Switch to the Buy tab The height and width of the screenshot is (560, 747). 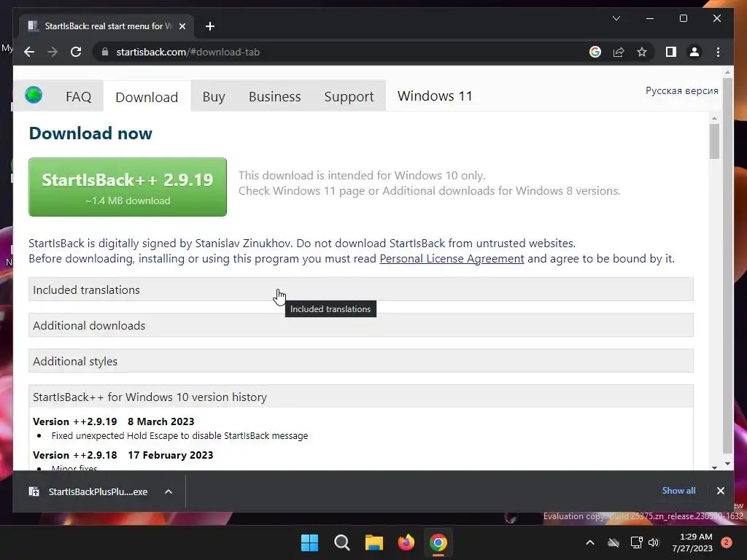pyautogui.click(x=214, y=97)
